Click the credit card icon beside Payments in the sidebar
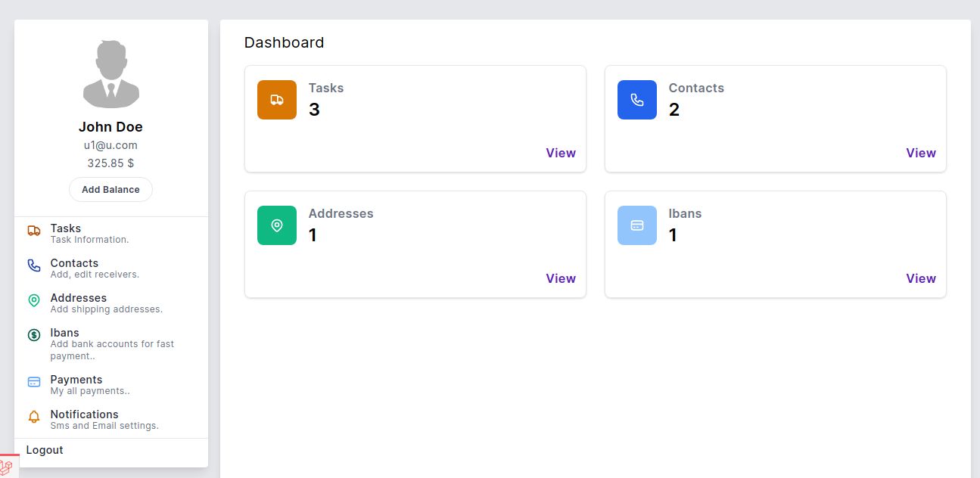Screen dimensions: 980x478 pos(34,382)
